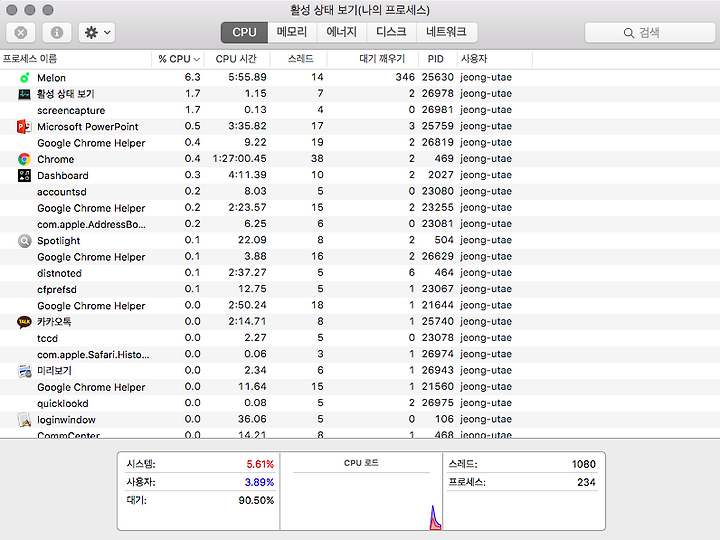Screen dimensions: 720x540
Task: Select the 활성 상태 보기 app icon
Action: (x=24, y=94)
